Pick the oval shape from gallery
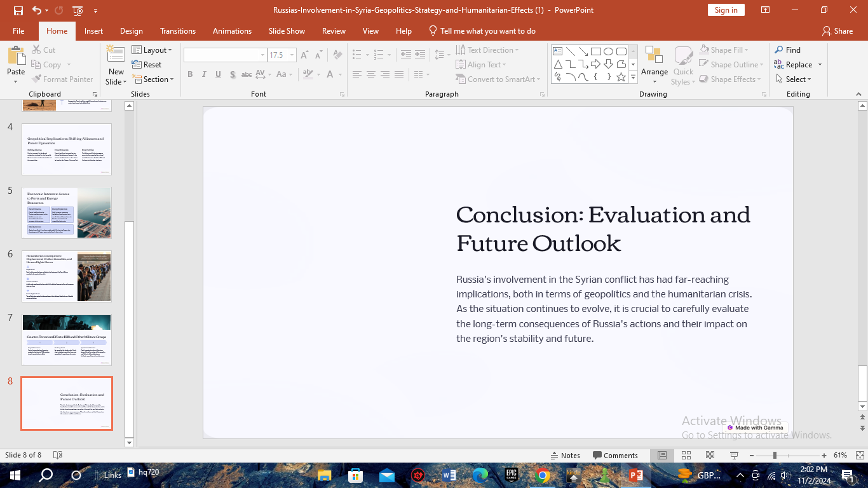This screenshot has height=488, width=868. 609,51
